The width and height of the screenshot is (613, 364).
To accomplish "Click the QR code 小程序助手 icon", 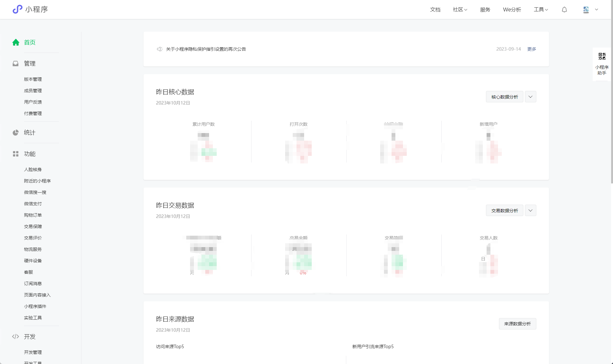I will (x=602, y=57).
